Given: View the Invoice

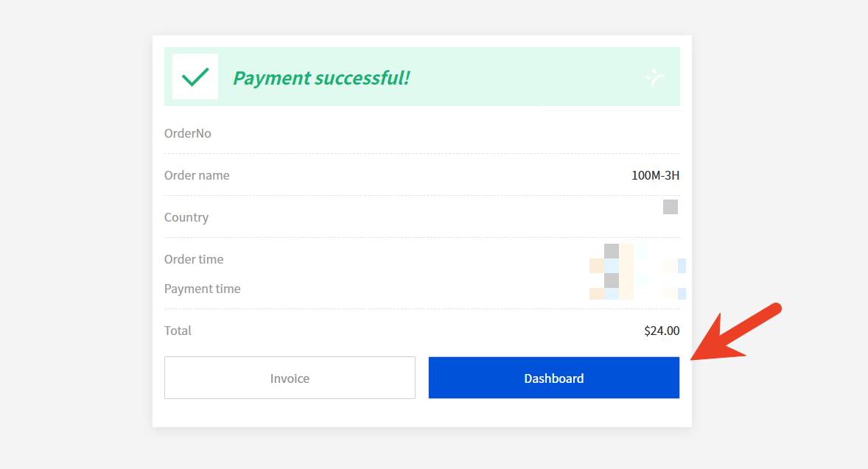Looking at the screenshot, I should coord(290,378).
